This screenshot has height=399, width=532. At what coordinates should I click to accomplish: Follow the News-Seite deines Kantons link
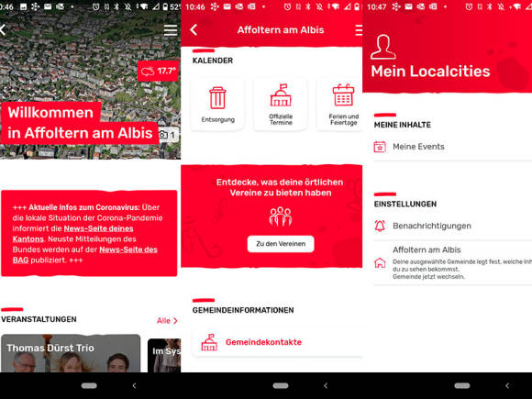pos(73,233)
